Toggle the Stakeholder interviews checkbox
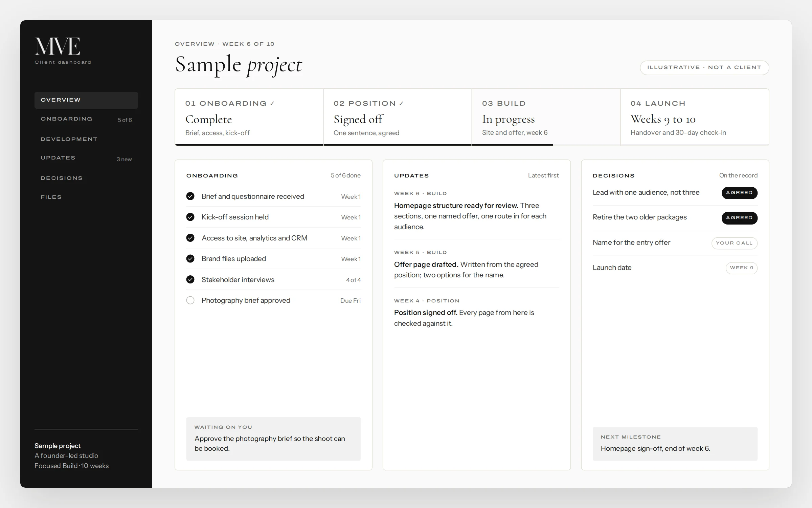Image resolution: width=812 pixels, height=508 pixels. point(190,280)
